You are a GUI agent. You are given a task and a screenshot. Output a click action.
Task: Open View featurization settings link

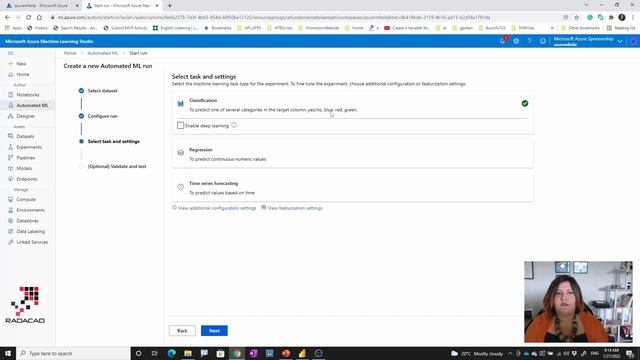(292, 208)
